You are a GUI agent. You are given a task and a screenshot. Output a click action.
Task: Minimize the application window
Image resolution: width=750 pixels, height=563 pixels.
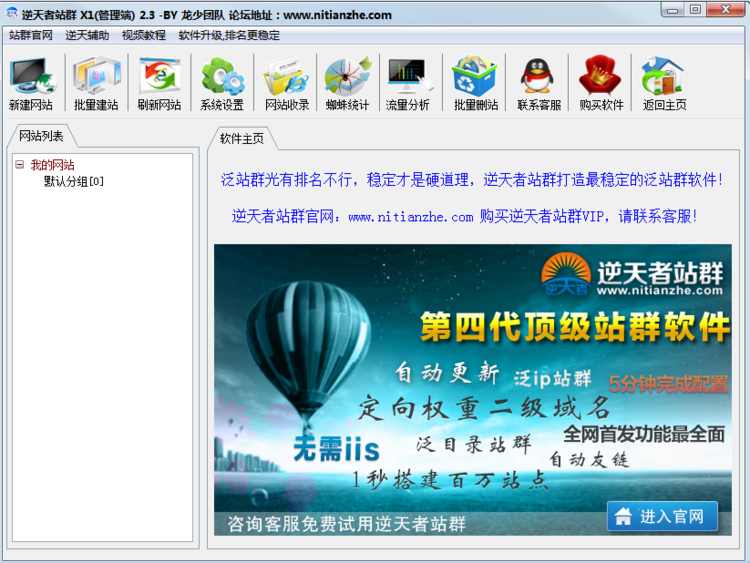pos(673,10)
